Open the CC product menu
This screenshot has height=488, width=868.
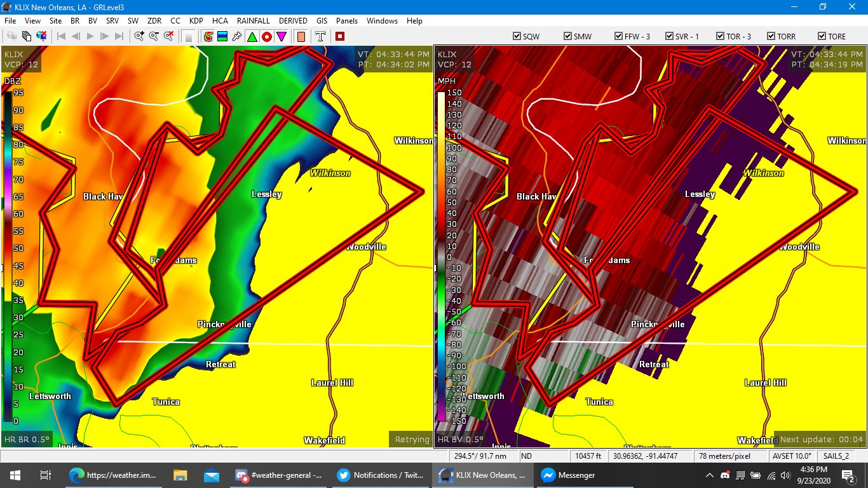(x=175, y=21)
